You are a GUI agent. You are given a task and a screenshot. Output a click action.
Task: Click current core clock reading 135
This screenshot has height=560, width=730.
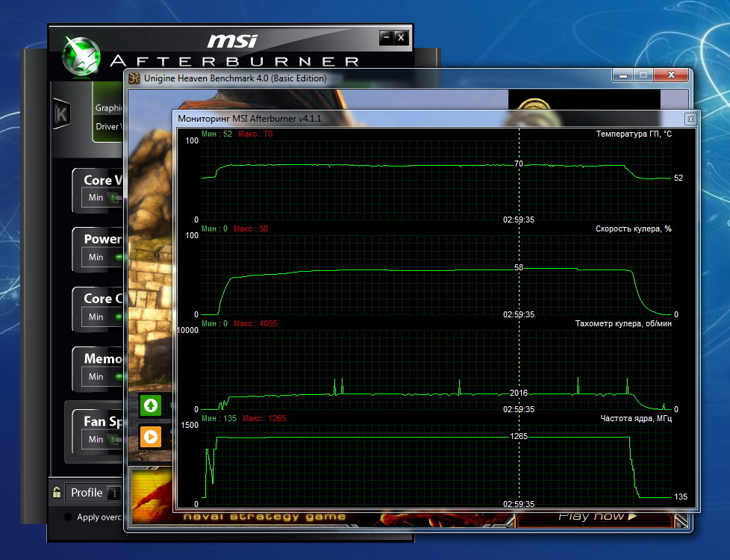[x=680, y=497]
